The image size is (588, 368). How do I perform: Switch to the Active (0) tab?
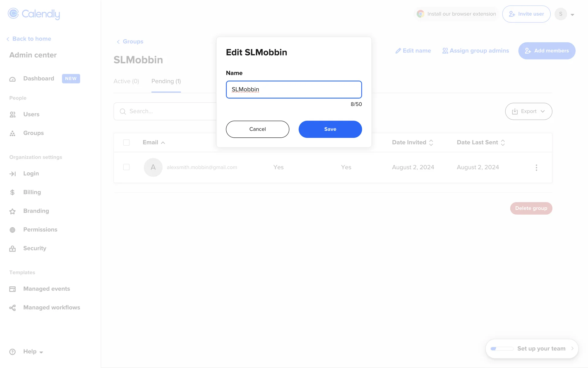126,81
